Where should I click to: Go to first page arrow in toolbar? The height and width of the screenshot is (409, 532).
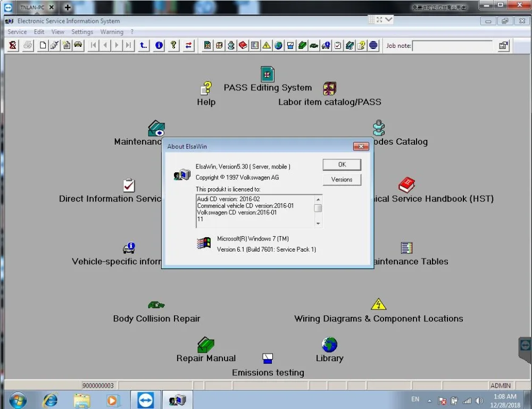(x=93, y=45)
